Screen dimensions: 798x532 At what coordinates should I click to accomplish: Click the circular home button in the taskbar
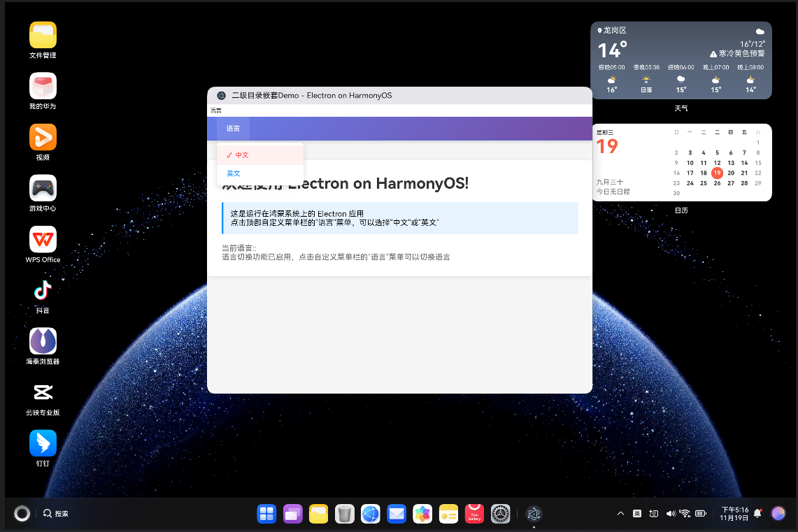pyautogui.click(x=22, y=514)
